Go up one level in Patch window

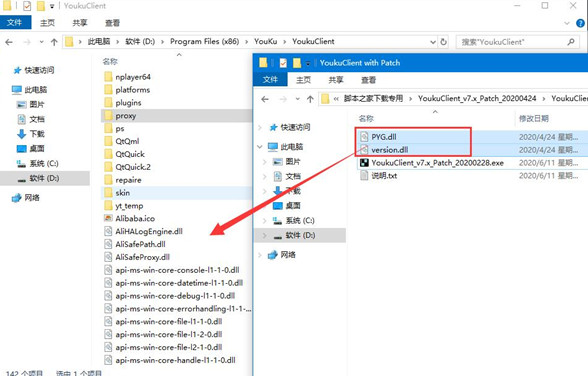pyautogui.click(x=310, y=99)
